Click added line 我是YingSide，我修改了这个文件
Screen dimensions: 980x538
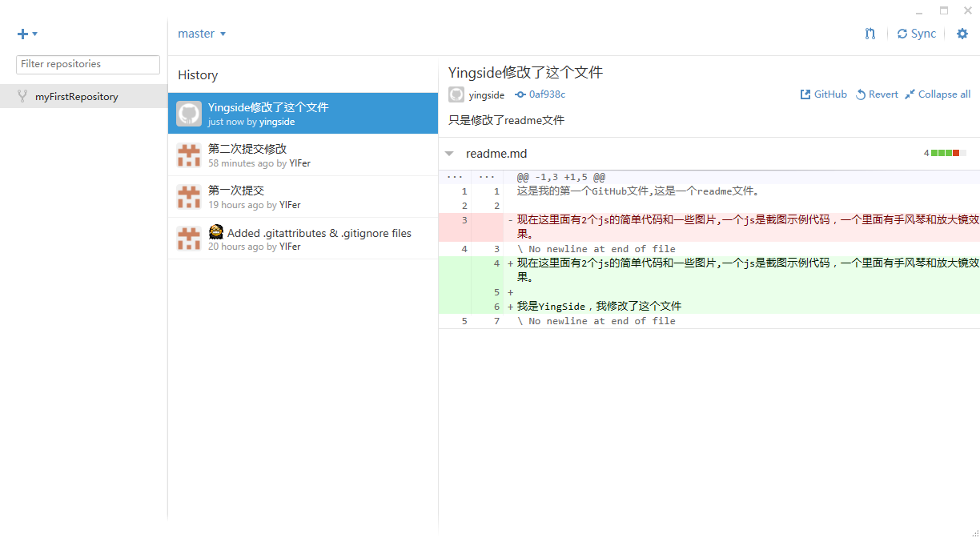pyautogui.click(x=709, y=307)
